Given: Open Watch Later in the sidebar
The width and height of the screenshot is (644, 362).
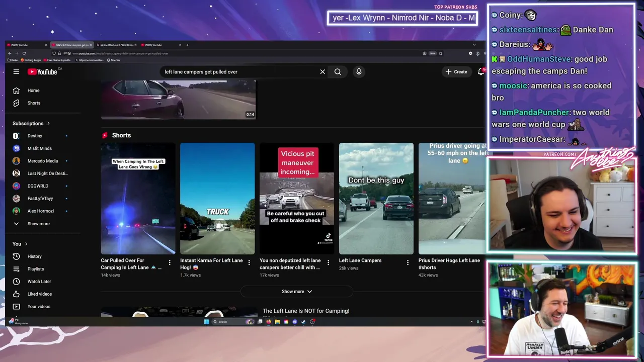Looking at the screenshot, I should 39,282.
